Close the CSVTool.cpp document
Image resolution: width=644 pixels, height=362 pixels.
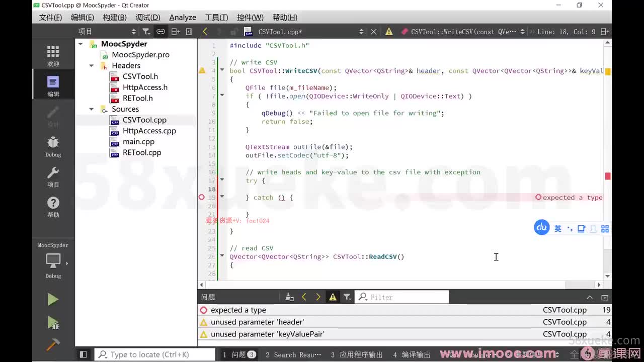click(373, 31)
